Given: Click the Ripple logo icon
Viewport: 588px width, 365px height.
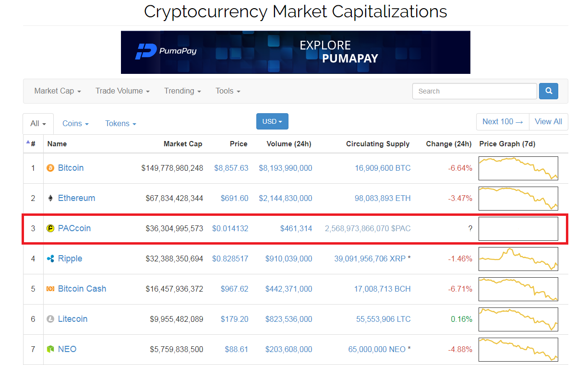Looking at the screenshot, I should pos(50,259).
